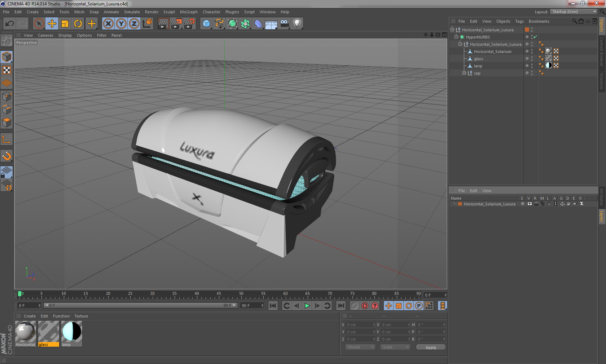Image resolution: width=606 pixels, height=364 pixels.
Task: Open material manager Create menu
Action: (30, 316)
